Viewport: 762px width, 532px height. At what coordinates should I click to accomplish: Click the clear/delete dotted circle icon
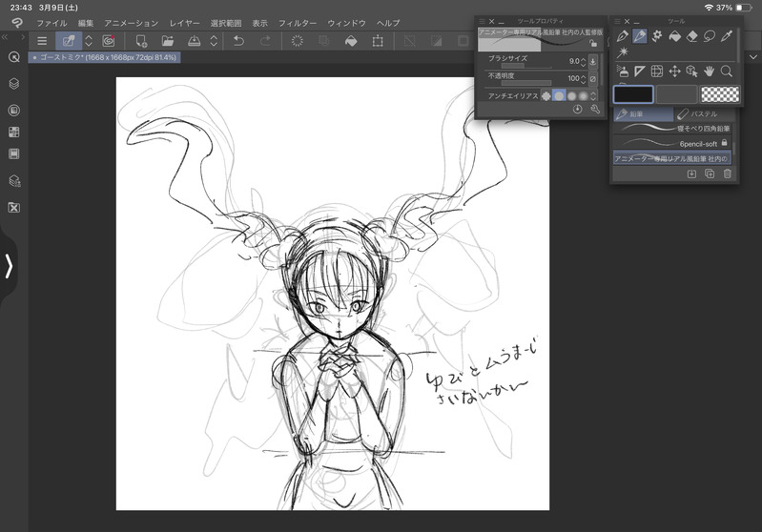pos(297,41)
